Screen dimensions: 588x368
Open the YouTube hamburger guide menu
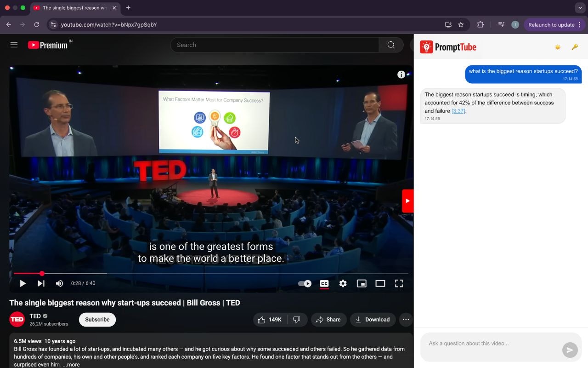[14, 45]
